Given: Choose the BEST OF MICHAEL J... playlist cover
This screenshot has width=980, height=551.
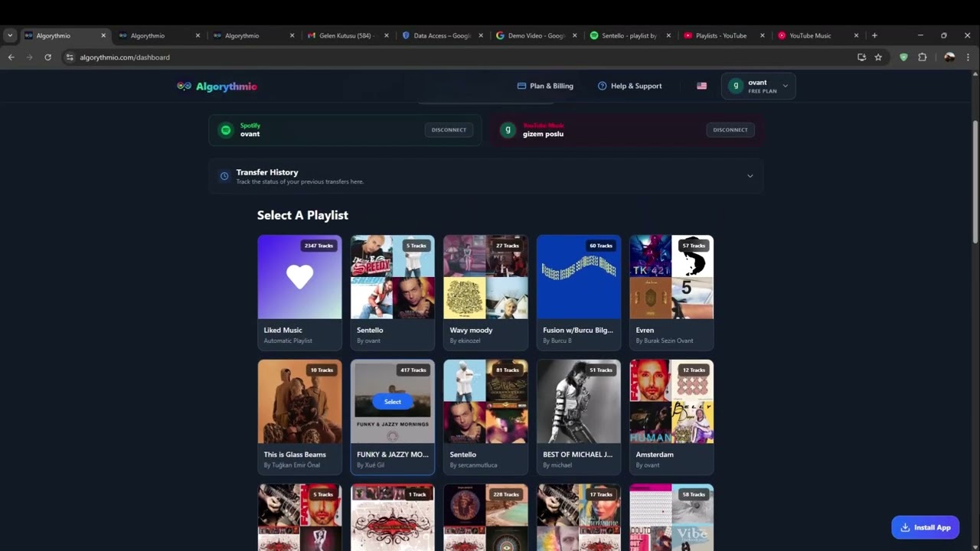Looking at the screenshot, I should pyautogui.click(x=579, y=402).
